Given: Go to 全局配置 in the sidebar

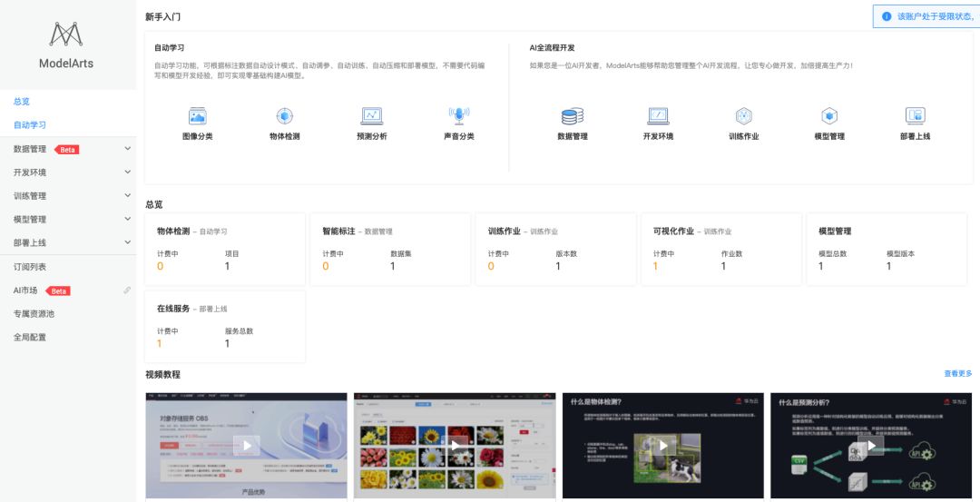Looking at the screenshot, I should (30, 338).
